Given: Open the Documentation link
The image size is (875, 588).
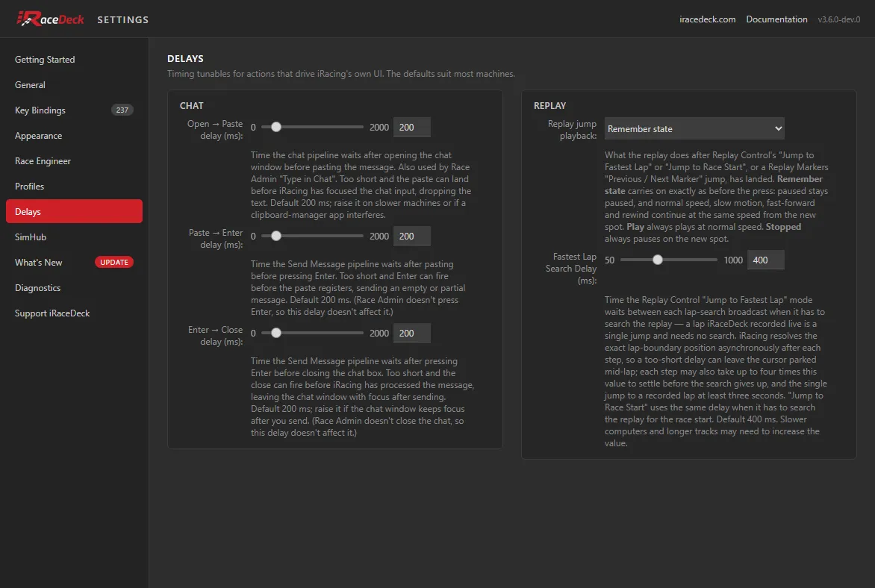Looking at the screenshot, I should [776, 19].
